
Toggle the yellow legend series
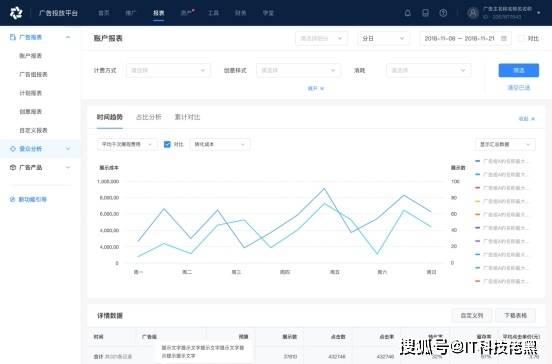(x=501, y=201)
